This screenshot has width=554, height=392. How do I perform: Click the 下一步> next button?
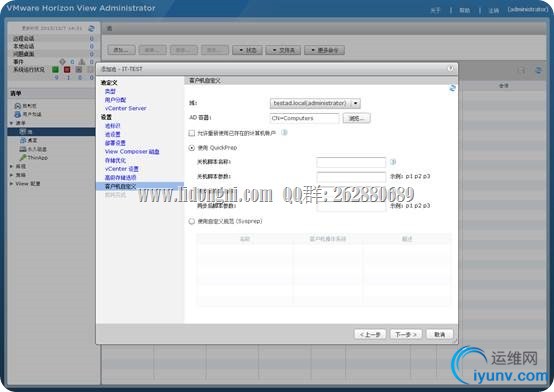pos(406,334)
